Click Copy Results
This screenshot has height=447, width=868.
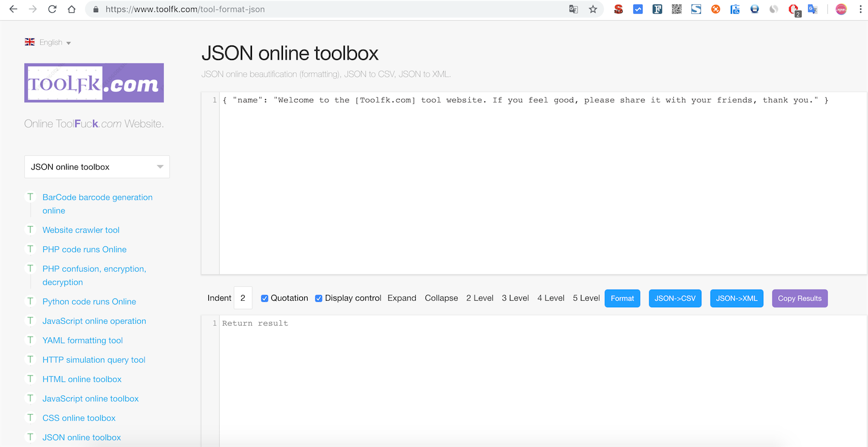pos(799,298)
